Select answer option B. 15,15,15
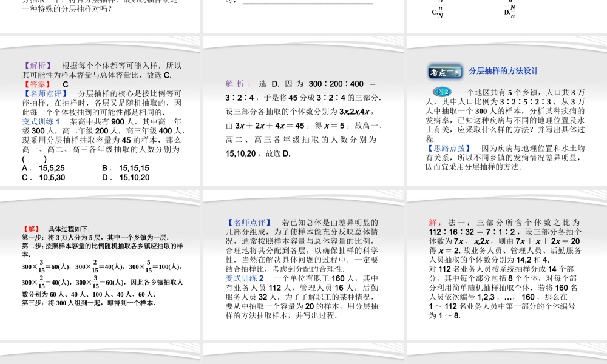The height and width of the screenshot is (364, 607). coord(126,168)
